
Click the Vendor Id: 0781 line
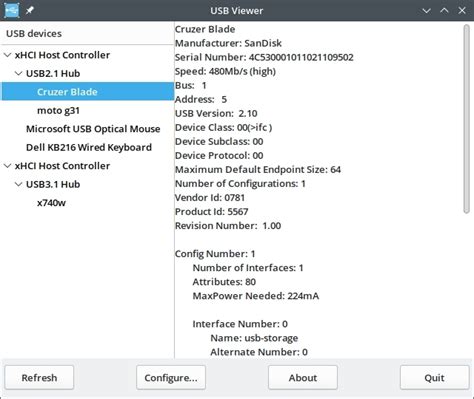[210, 197]
